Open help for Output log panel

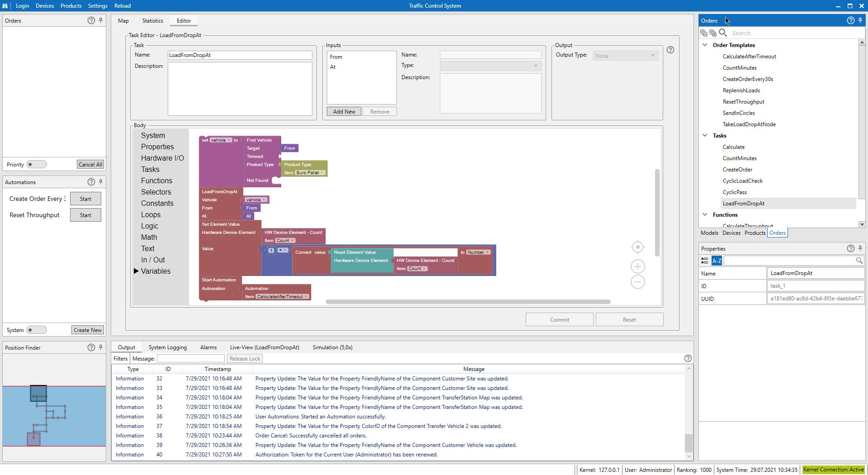(688, 358)
